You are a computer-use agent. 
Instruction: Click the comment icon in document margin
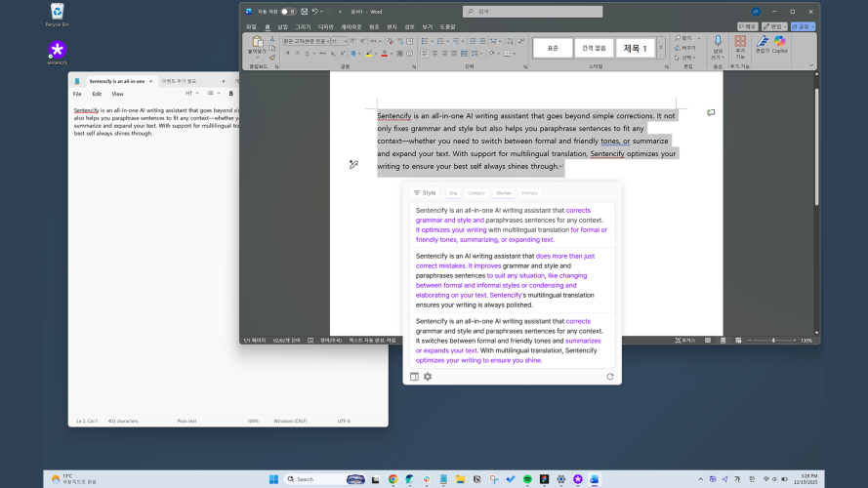coord(711,112)
